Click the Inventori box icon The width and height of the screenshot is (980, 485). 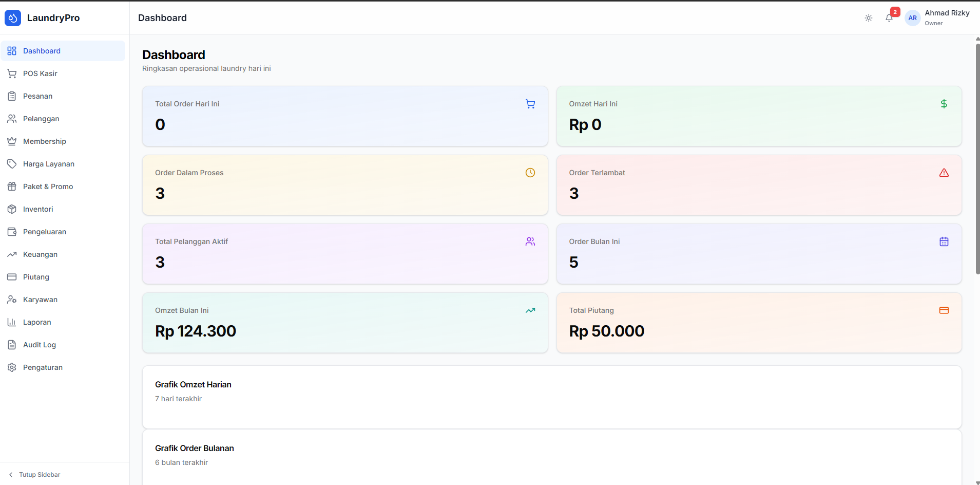pyautogui.click(x=12, y=209)
